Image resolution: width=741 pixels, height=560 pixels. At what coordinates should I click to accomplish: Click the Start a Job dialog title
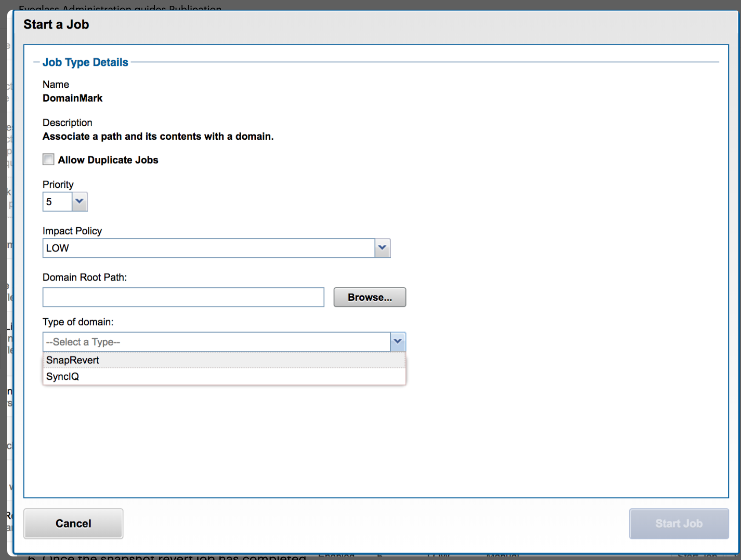click(56, 25)
